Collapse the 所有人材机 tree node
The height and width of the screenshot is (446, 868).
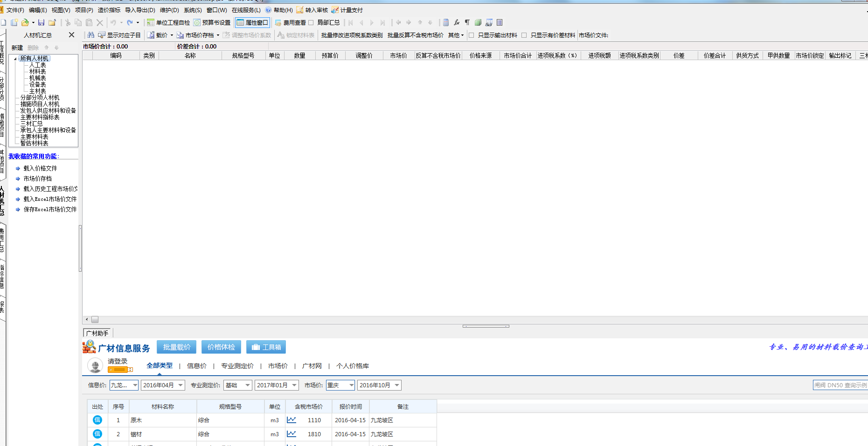click(x=15, y=59)
